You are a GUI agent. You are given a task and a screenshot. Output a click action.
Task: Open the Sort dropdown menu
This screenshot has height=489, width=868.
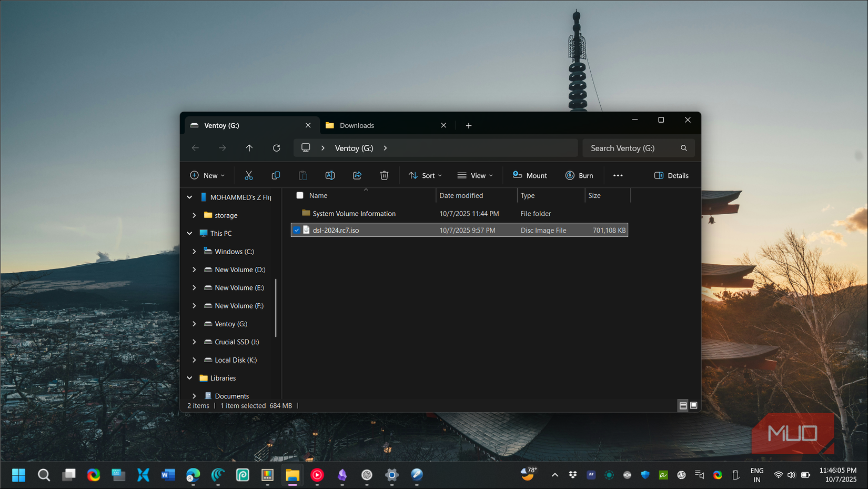tap(425, 175)
